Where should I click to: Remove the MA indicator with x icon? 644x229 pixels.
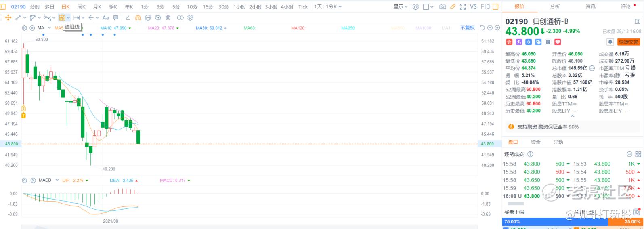click(31, 28)
